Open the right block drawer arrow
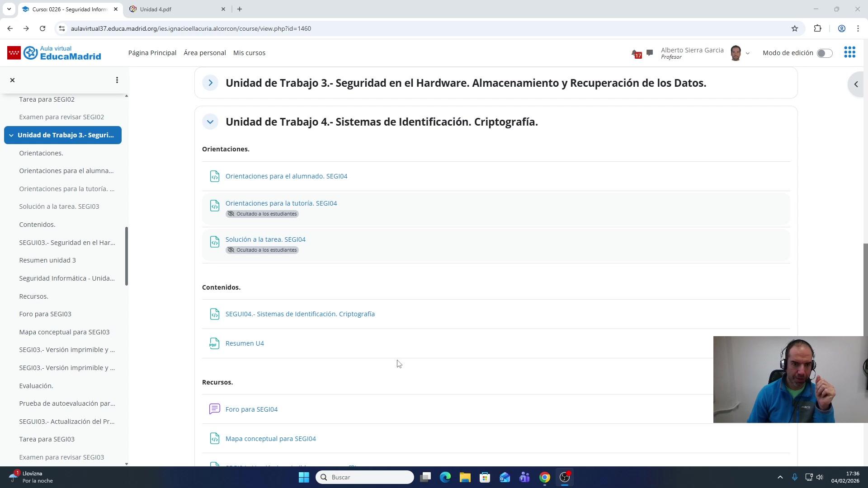 (855, 84)
